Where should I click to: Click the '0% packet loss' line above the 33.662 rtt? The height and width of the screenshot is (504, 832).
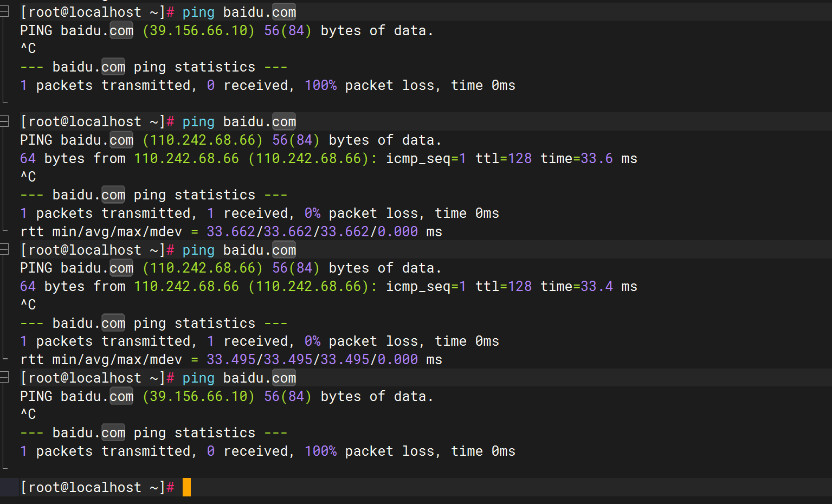tap(260, 213)
